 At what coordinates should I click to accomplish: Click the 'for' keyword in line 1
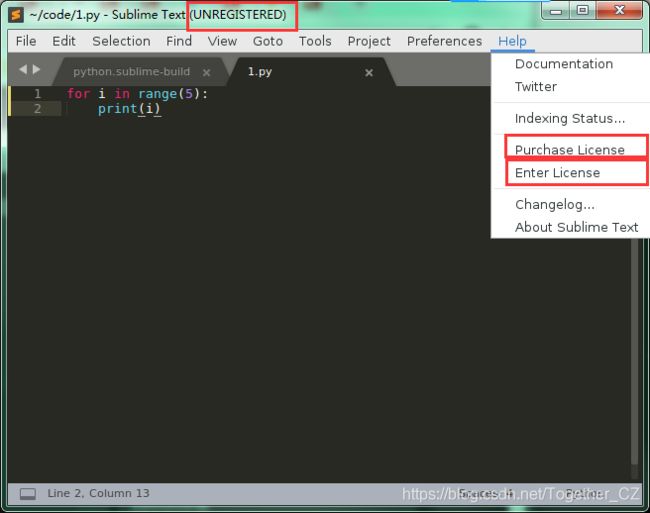(x=78, y=94)
